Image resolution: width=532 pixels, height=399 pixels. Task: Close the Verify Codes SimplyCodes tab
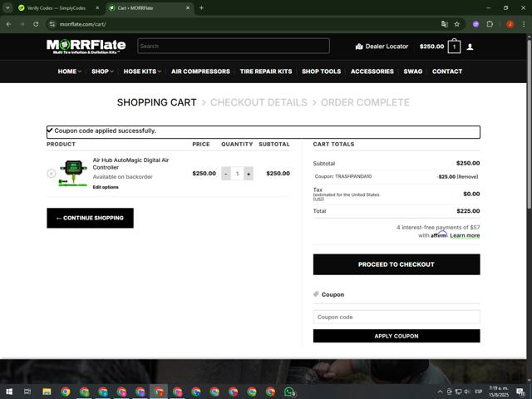pyautogui.click(x=97, y=7)
